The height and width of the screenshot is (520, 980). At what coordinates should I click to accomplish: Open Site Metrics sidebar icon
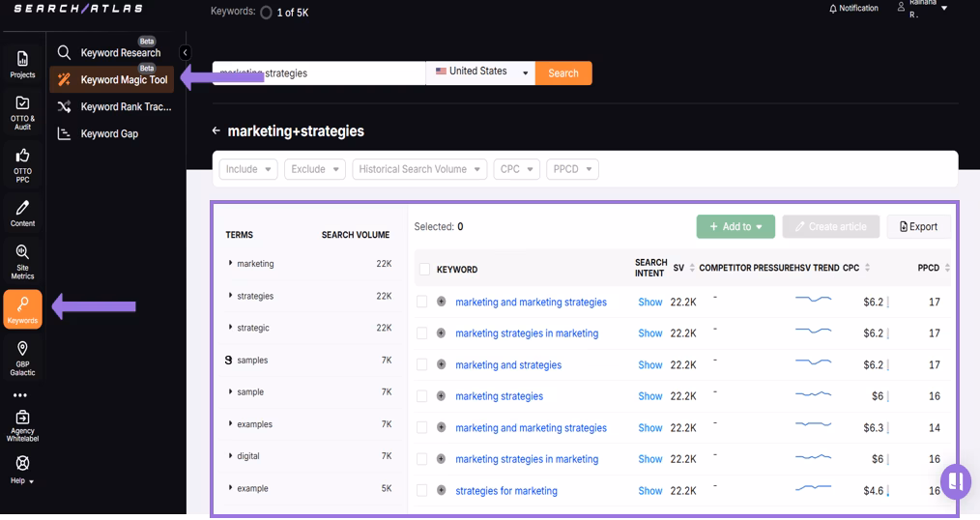pos(22,261)
